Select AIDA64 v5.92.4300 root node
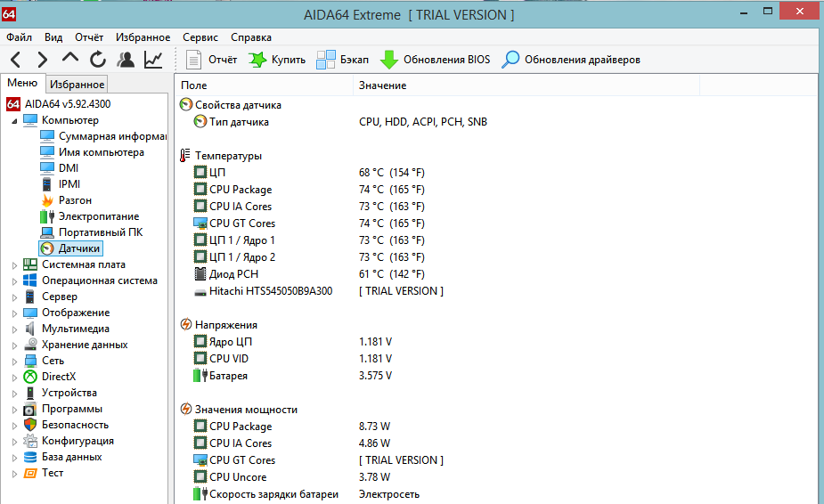This screenshot has height=504, width=824. tap(68, 104)
